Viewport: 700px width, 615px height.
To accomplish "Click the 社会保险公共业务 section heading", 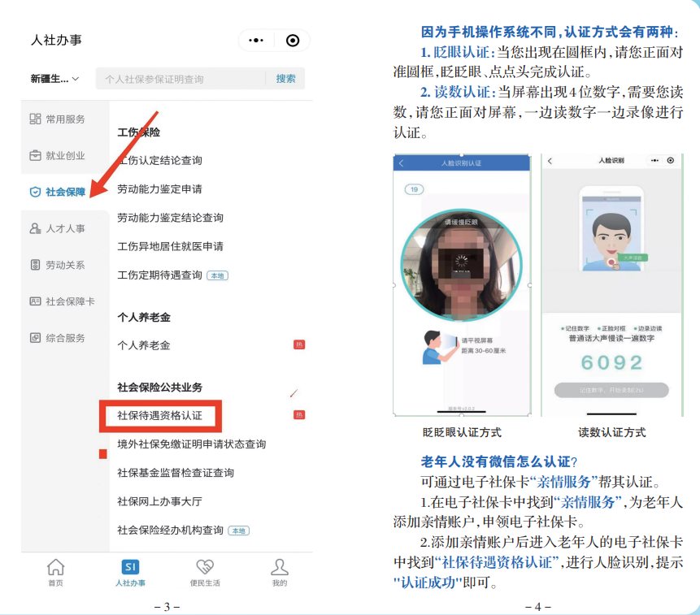I will [x=160, y=387].
